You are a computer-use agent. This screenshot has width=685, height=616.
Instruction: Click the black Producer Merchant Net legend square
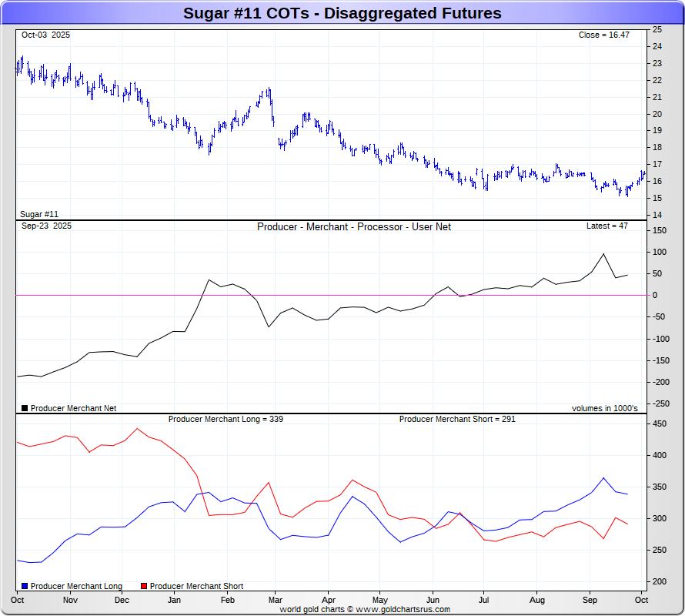25,408
